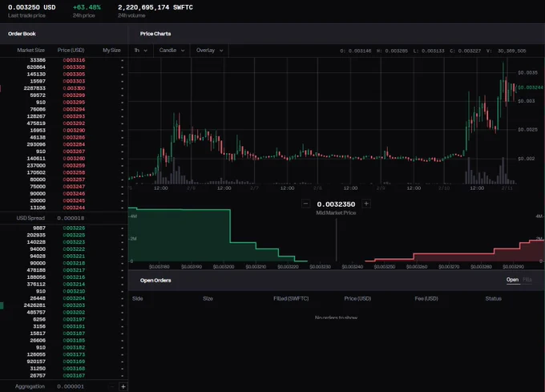Select ask price 0.003284
Screen dimensions: 545x392
pos(74,144)
